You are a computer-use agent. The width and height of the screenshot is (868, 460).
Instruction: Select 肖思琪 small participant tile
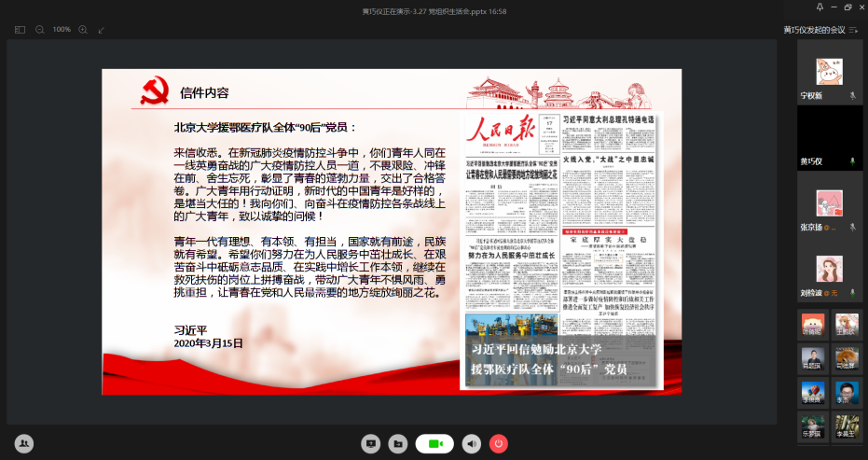click(x=813, y=359)
